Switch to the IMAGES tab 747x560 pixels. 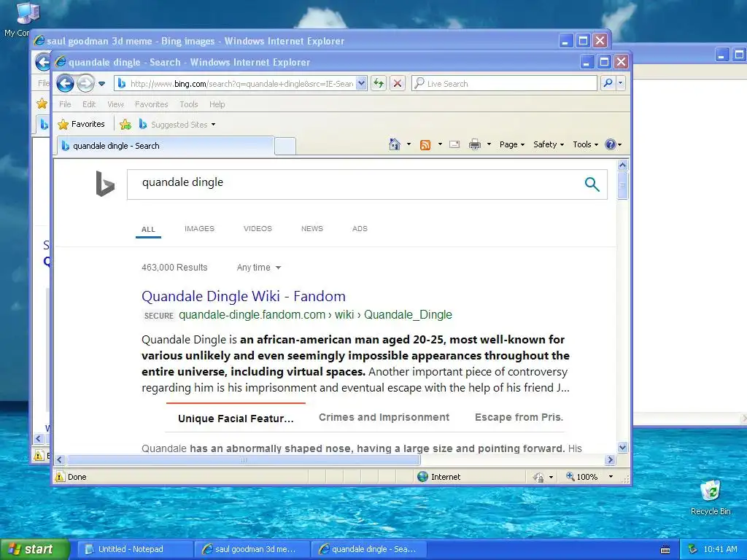pyautogui.click(x=200, y=228)
